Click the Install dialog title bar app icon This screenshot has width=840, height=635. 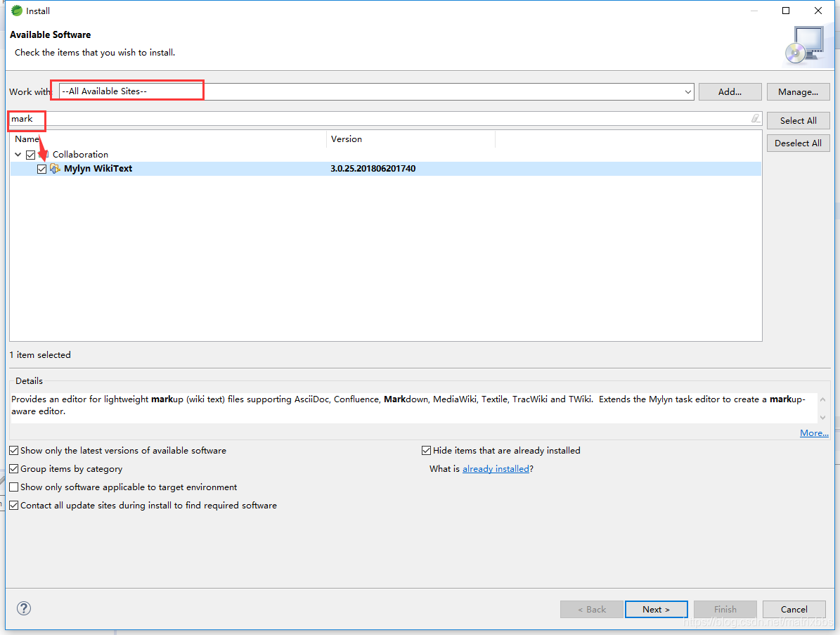click(17, 11)
